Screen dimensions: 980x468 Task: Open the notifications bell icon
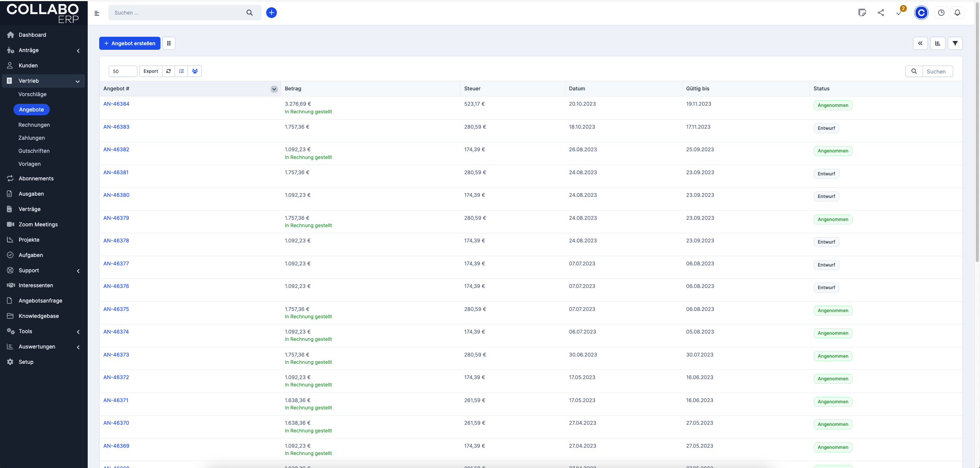point(957,13)
